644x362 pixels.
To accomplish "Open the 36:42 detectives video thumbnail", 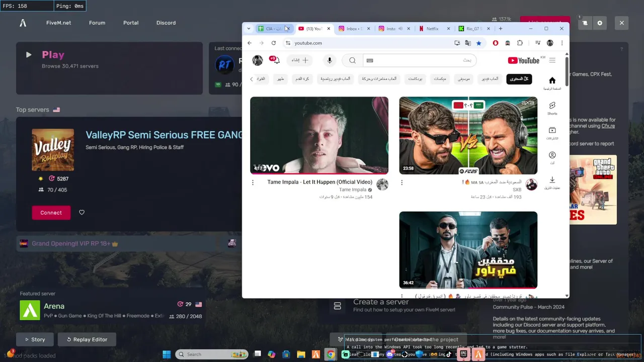I will [468, 250].
